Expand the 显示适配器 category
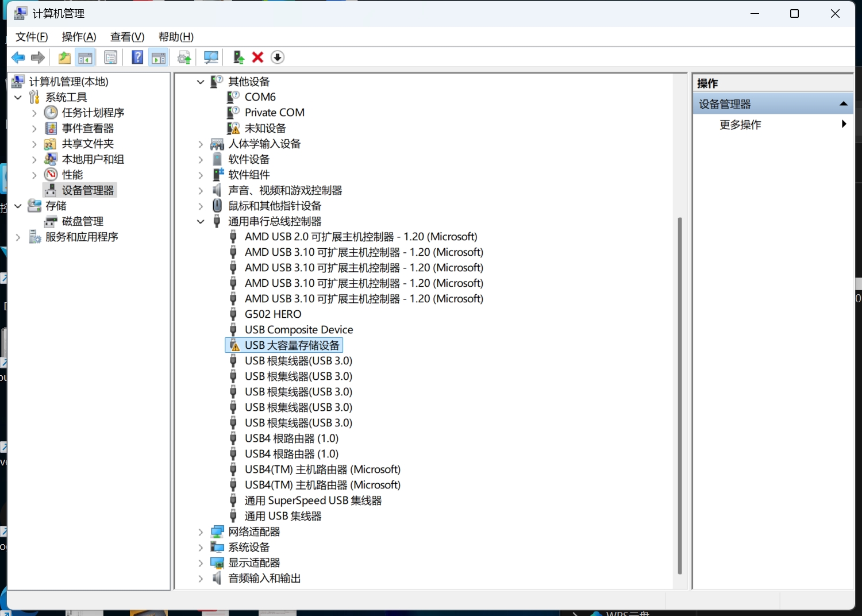862x616 pixels. [x=201, y=563]
